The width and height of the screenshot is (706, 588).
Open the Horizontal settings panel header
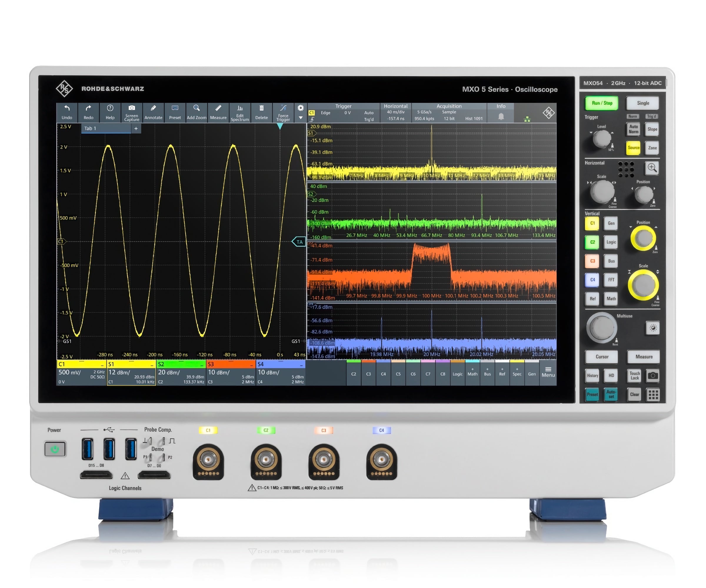[396, 106]
